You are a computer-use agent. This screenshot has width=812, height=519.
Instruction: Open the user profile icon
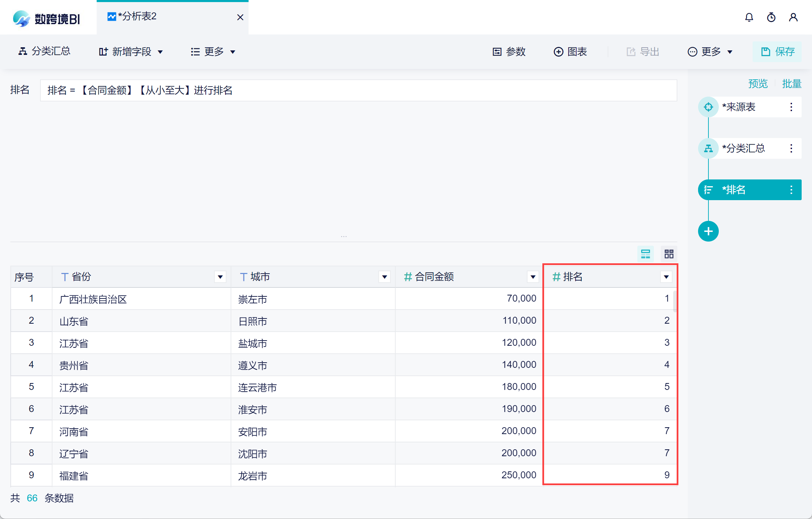point(793,17)
